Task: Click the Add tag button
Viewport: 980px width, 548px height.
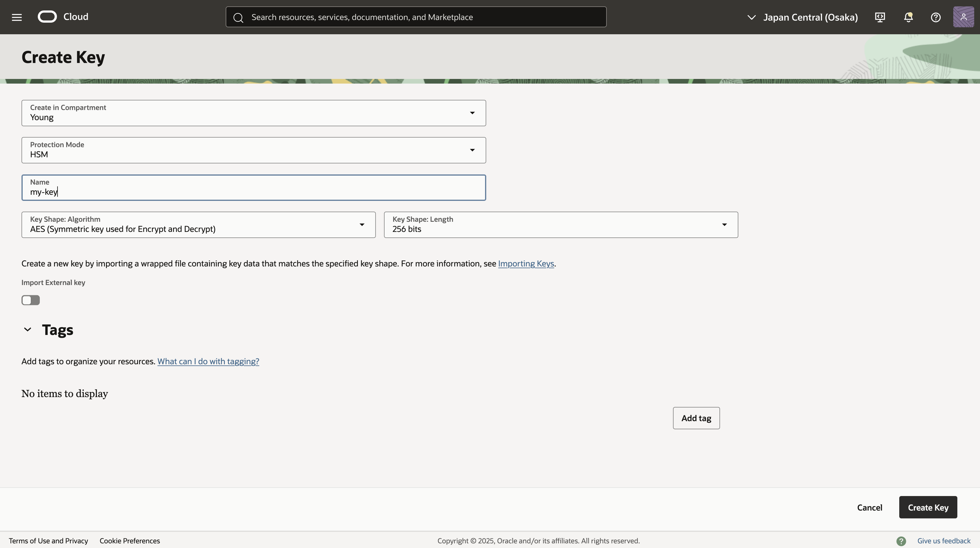Action: 696,418
